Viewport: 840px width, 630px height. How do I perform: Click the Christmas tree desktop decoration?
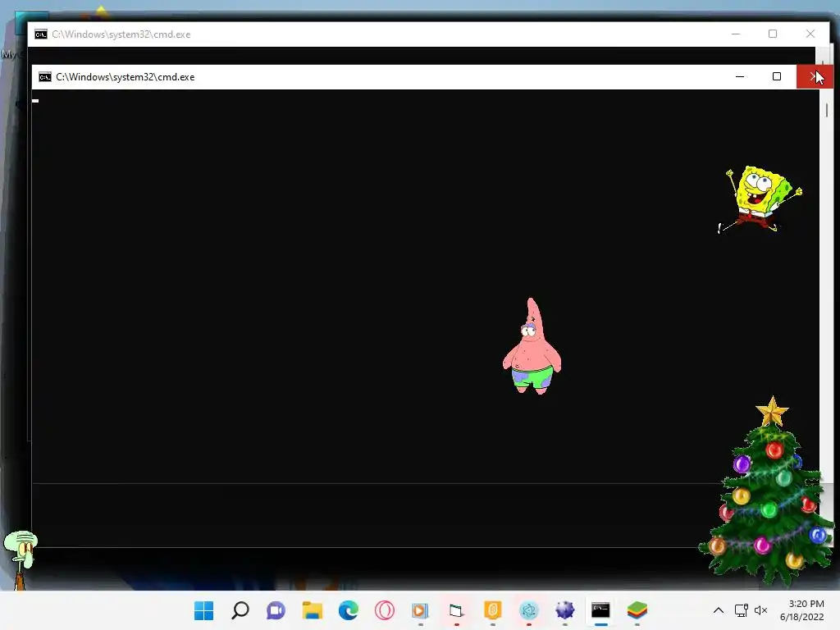tap(768, 492)
